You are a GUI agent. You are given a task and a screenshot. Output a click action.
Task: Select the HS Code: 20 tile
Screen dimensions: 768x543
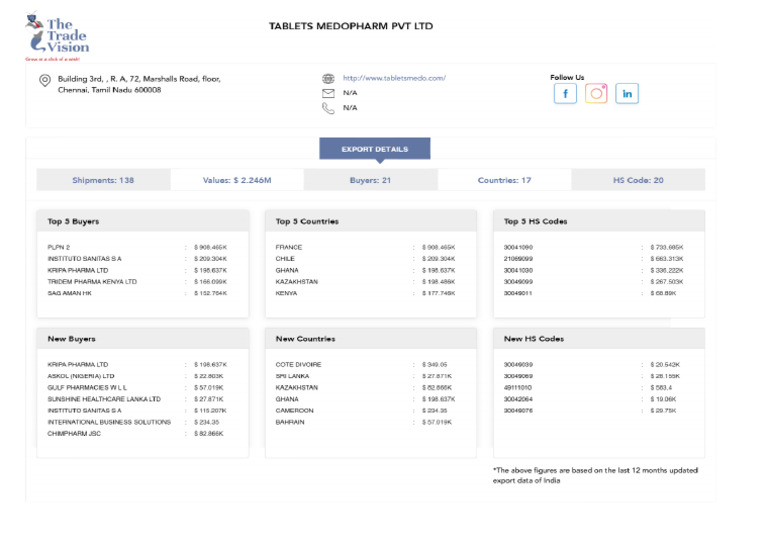(x=638, y=180)
